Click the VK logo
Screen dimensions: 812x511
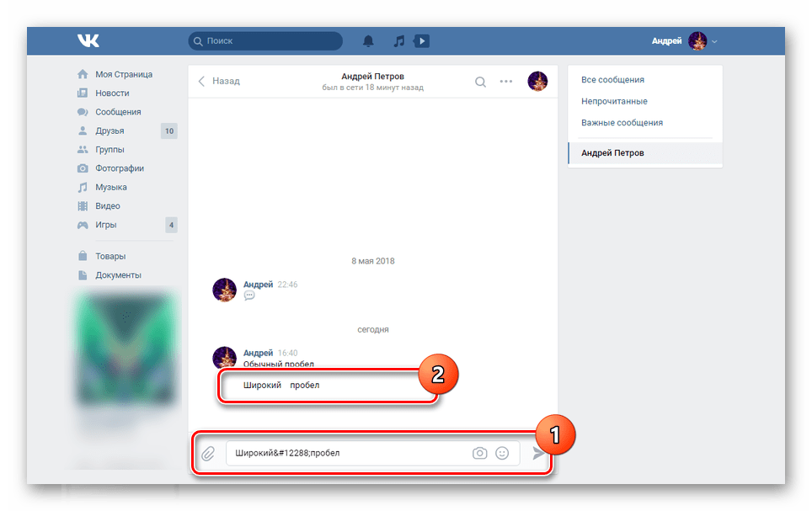(88, 40)
